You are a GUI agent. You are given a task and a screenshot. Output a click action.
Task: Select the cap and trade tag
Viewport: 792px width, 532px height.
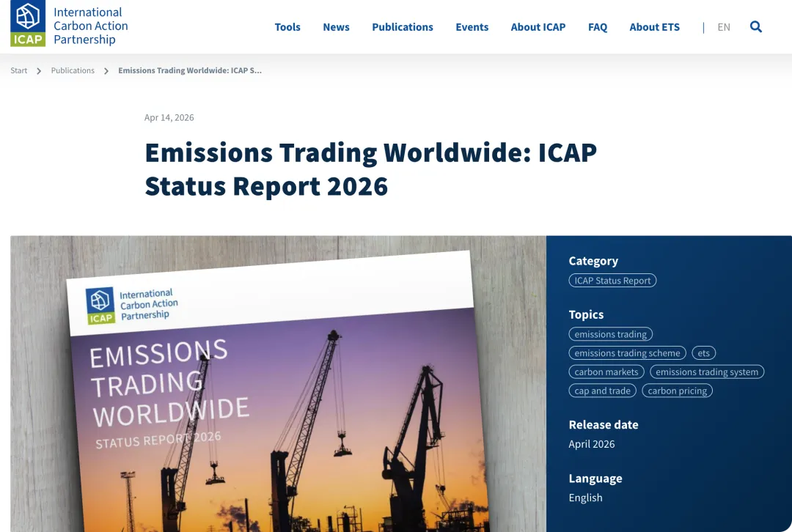[x=602, y=391]
